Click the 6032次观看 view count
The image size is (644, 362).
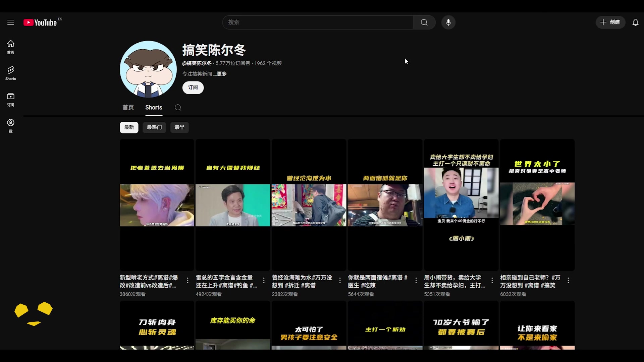pos(513,294)
